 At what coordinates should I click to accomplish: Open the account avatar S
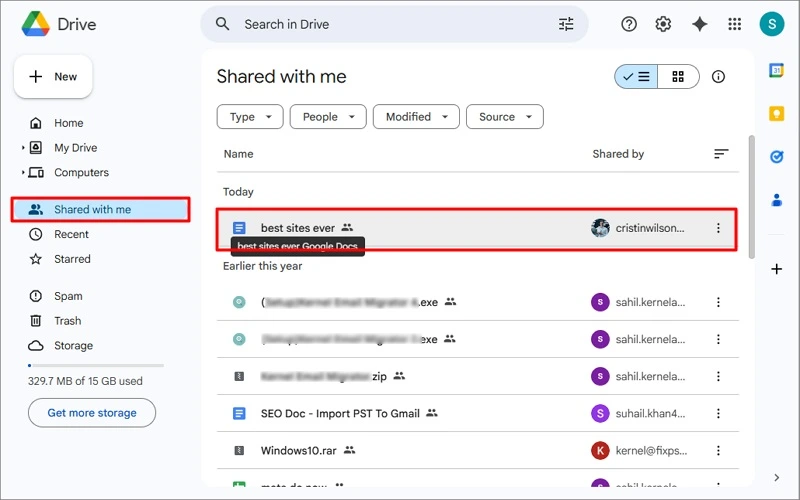[771, 24]
